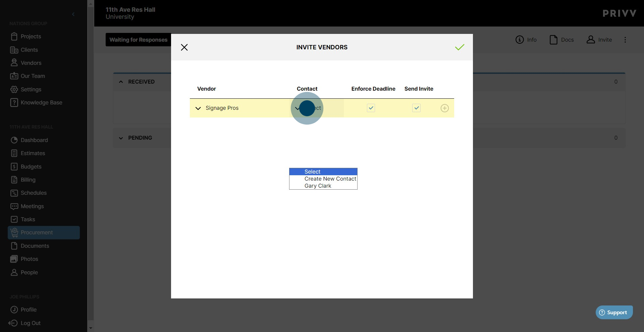This screenshot has height=332, width=644.
Task: Open the Docs view
Action: click(561, 40)
